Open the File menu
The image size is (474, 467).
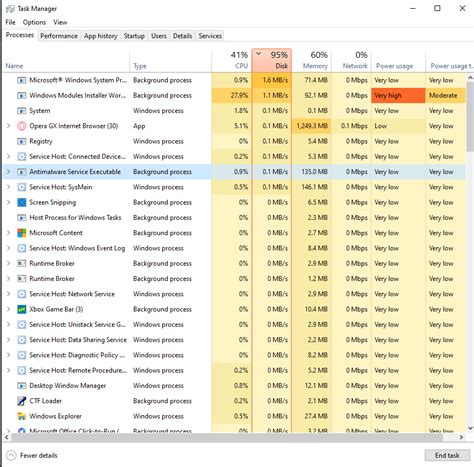pos(10,22)
